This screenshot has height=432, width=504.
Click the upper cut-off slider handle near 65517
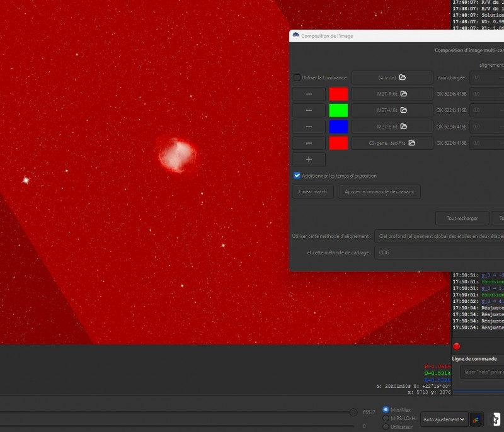pyautogui.click(x=353, y=412)
